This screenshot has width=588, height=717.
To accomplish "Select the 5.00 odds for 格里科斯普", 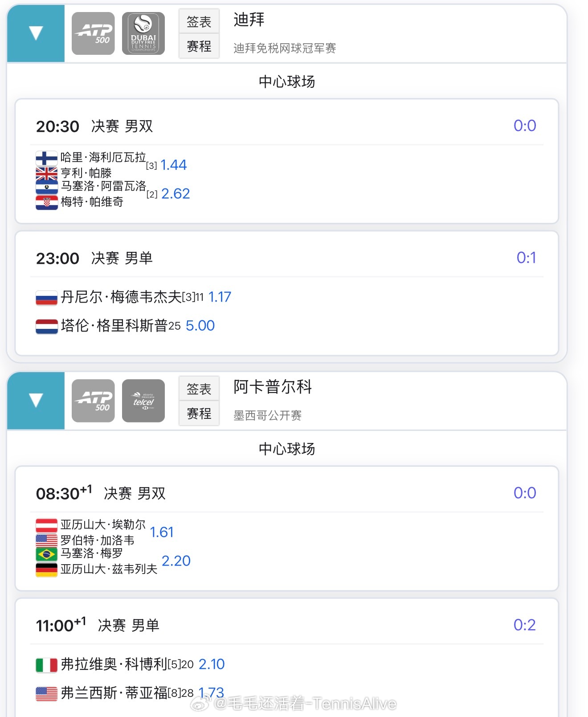I will [x=200, y=325].
